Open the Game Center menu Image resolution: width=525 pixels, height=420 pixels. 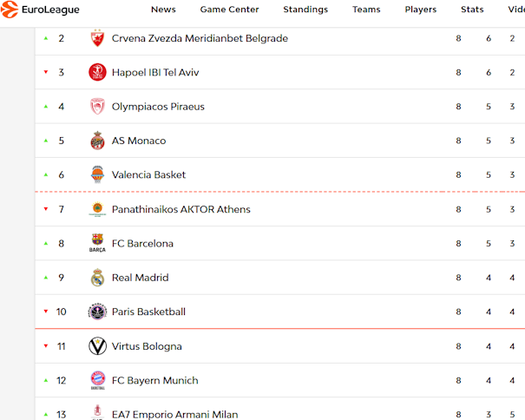229,10
